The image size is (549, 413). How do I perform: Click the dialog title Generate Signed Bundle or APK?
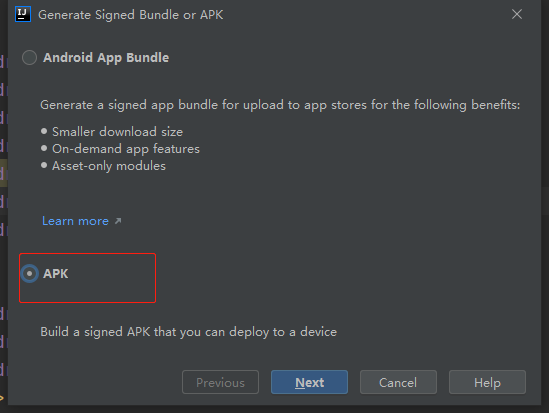131,15
